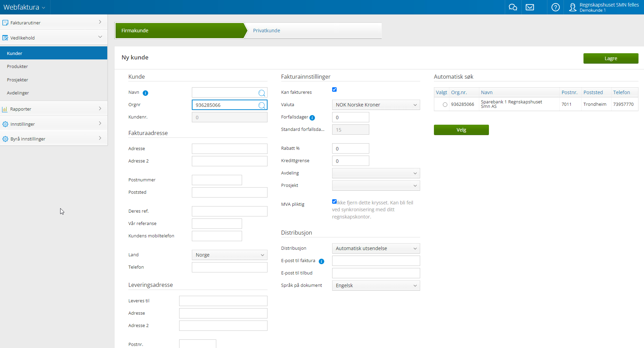The height and width of the screenshot is (348, 644).
Task: Click the green Lagre button
Action: (611, 58)
